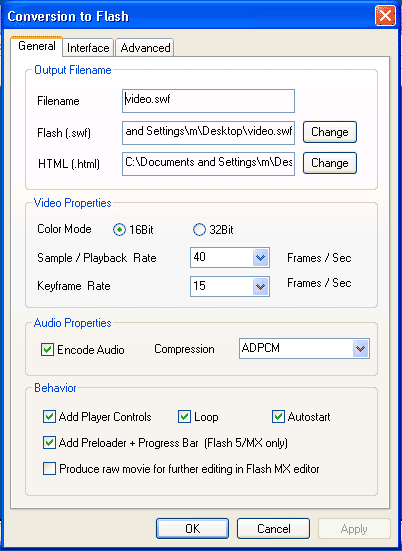Switch to the General tab
Screen dimensions: 402x551
(x=37, y=46)
